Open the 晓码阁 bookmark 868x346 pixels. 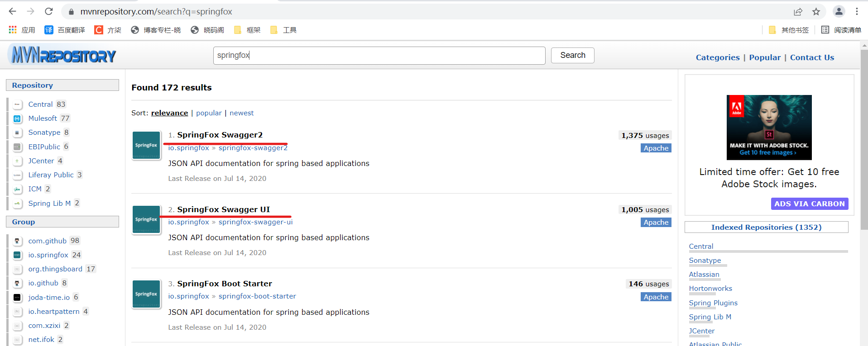(207, 30)
